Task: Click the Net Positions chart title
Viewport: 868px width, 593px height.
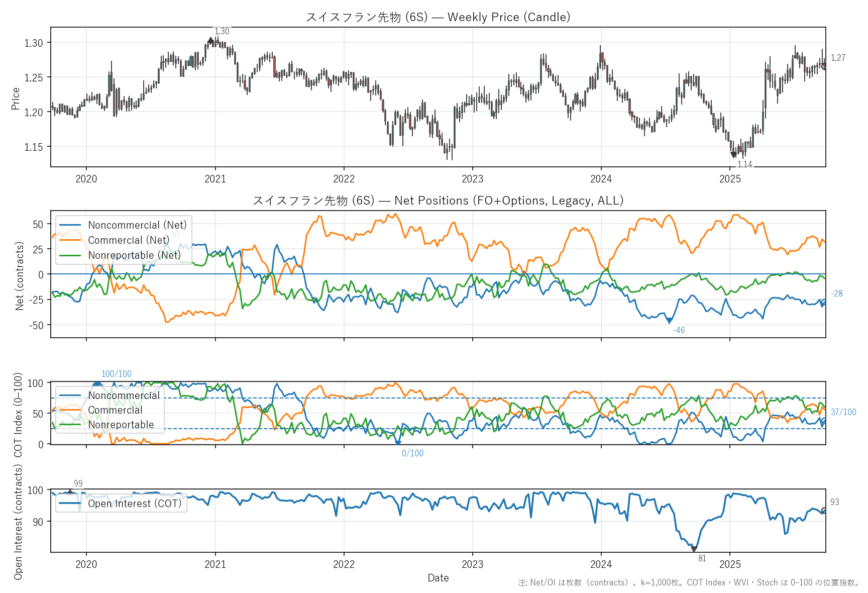Action: [x=438, y=201]
